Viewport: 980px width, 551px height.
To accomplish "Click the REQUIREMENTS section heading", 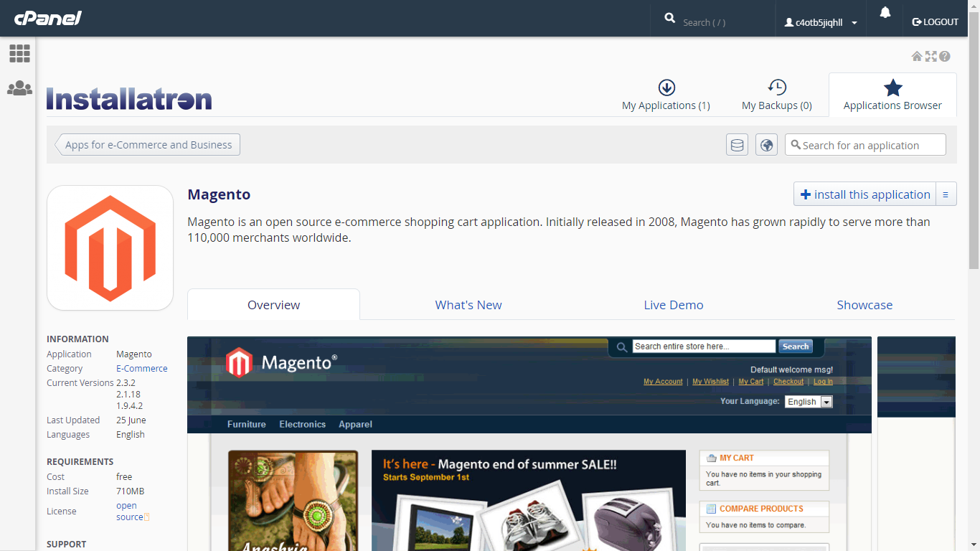I will [80, 462].
